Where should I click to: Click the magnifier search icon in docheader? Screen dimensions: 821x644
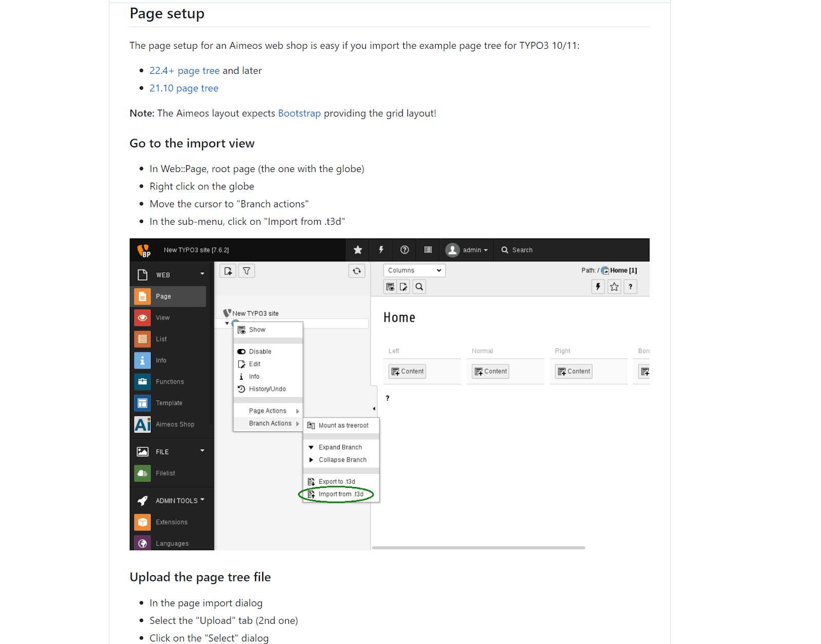419,287
